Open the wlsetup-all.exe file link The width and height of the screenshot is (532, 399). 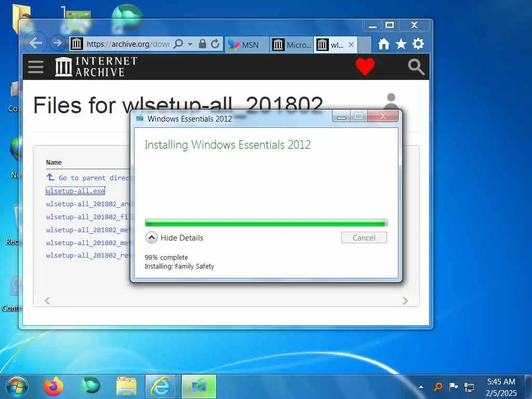click(x=75, y=191)
